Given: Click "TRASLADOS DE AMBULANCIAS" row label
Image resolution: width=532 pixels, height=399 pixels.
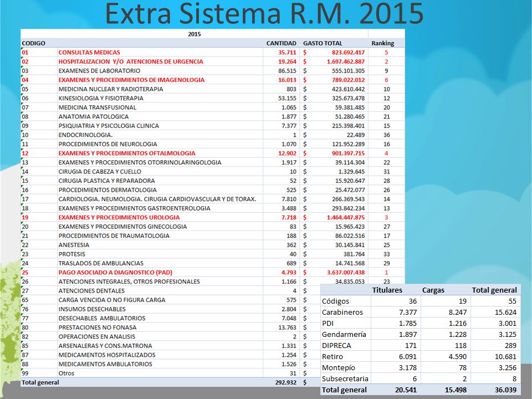Looking at the screenshot, I should tap(101, 263).
